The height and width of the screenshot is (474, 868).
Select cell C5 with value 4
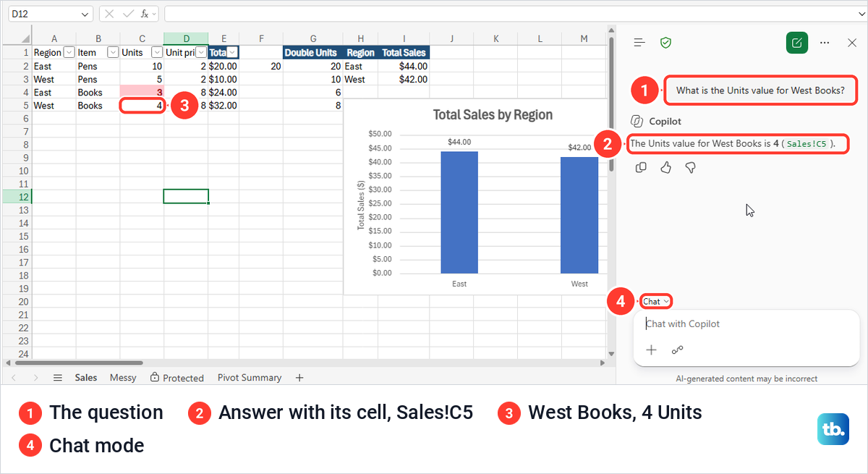[x=142, y=105]
